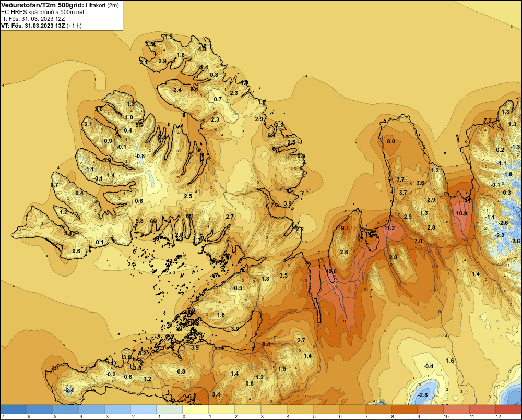Image resolution: width=522 pixels, height=420 pixels.
Task: Select the -2.2 temperature reading
Action: tap(500, 235)
